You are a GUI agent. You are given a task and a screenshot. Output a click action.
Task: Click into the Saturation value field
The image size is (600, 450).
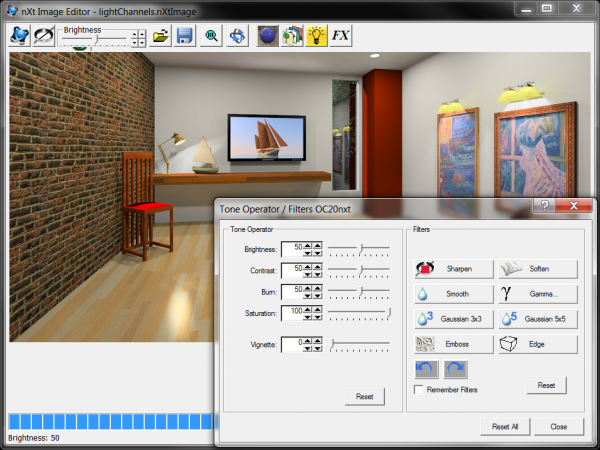pyautogui.click(x=292, y=313)
